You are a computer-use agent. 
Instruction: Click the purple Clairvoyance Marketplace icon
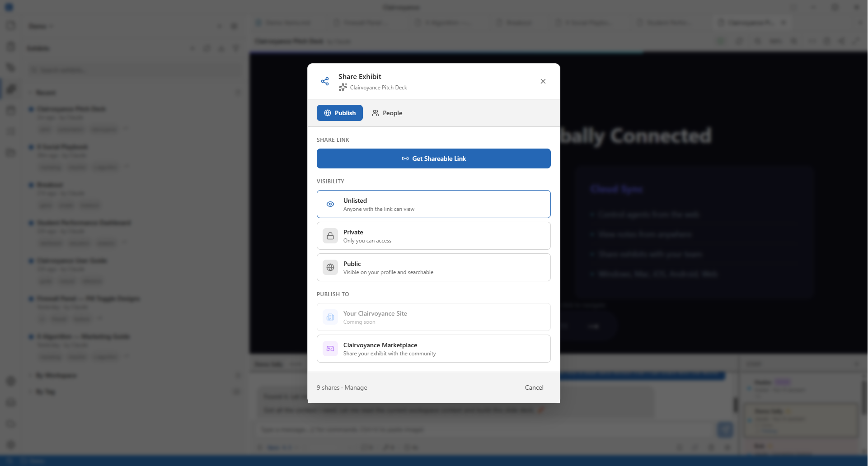pos(330,349)
